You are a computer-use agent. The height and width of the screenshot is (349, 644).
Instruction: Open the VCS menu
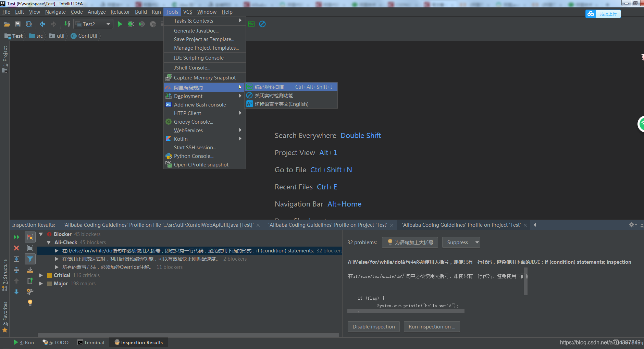click(x=187, y=12)
